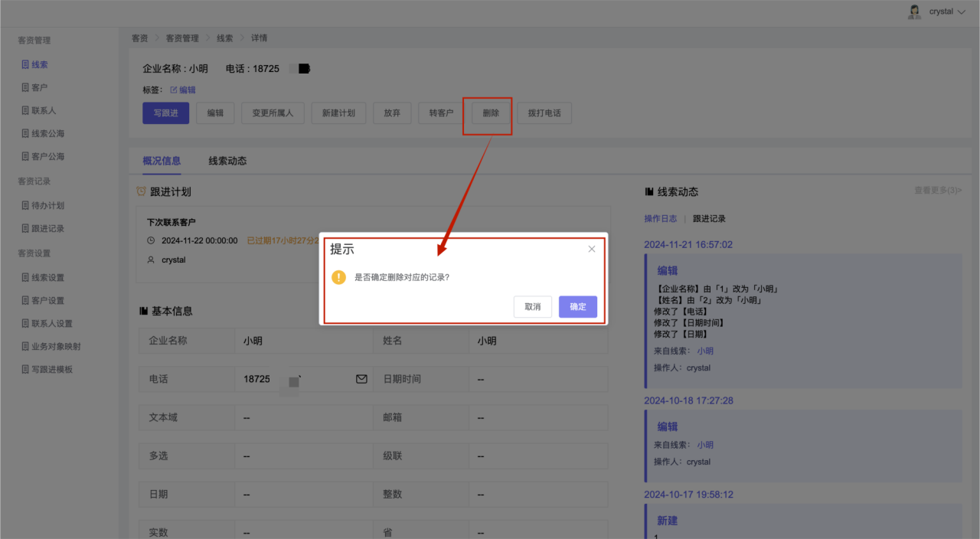The image size is (980, 539).
Task: Click the 新建计划 button
Action: pos(338,113)
